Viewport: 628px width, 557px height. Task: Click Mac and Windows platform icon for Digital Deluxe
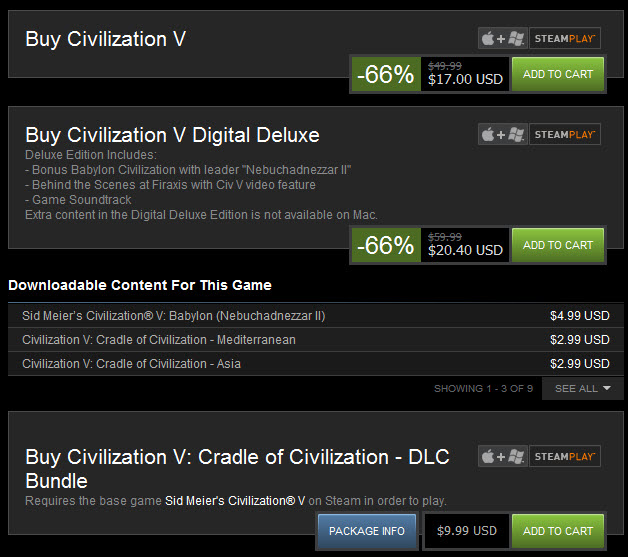(503, 134)
